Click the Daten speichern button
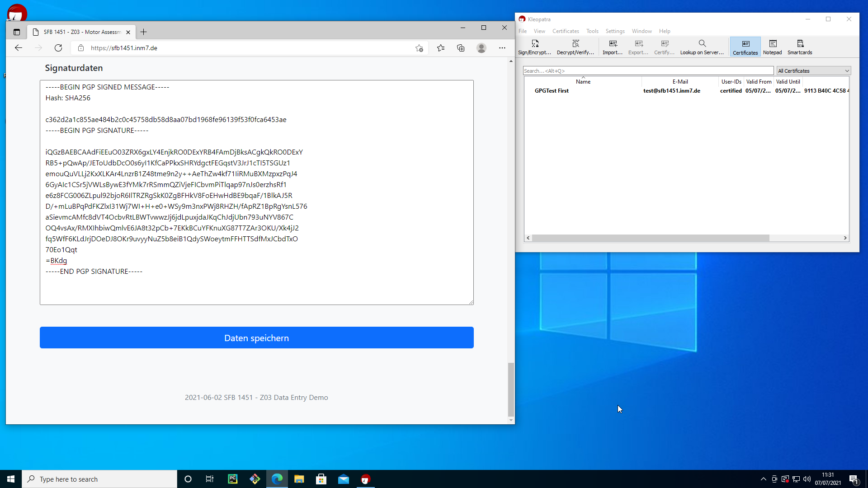Screen dimensions: 868x488 click(256, 337)
